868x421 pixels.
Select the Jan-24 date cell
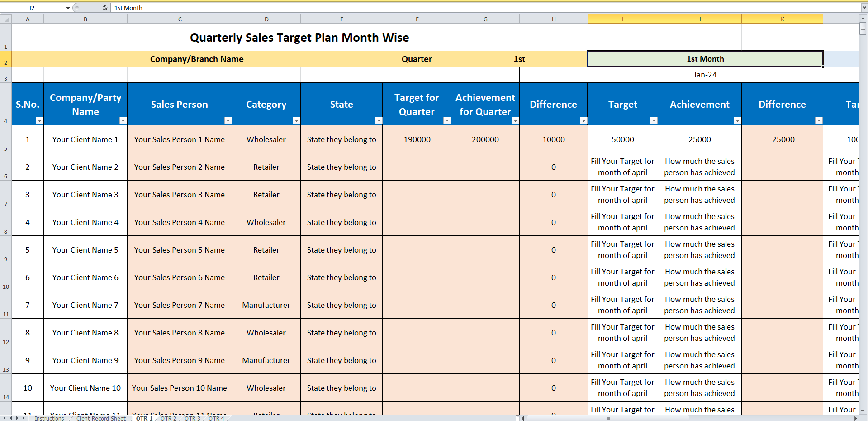(x=705, y=75)
